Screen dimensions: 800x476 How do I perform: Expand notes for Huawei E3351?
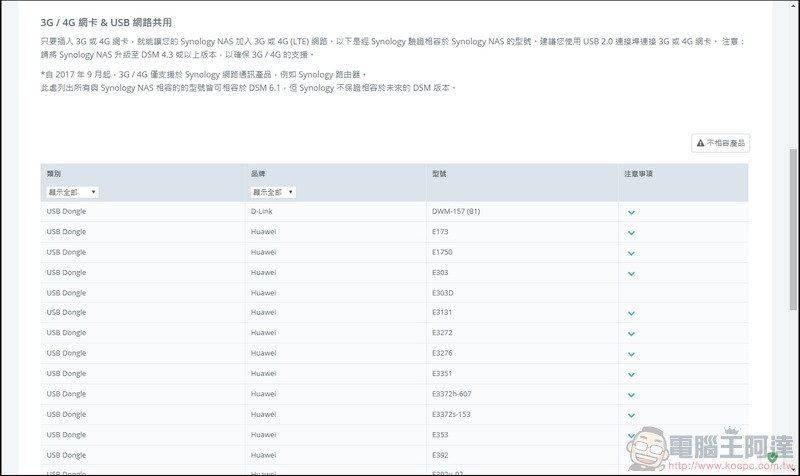coord(631,374)
